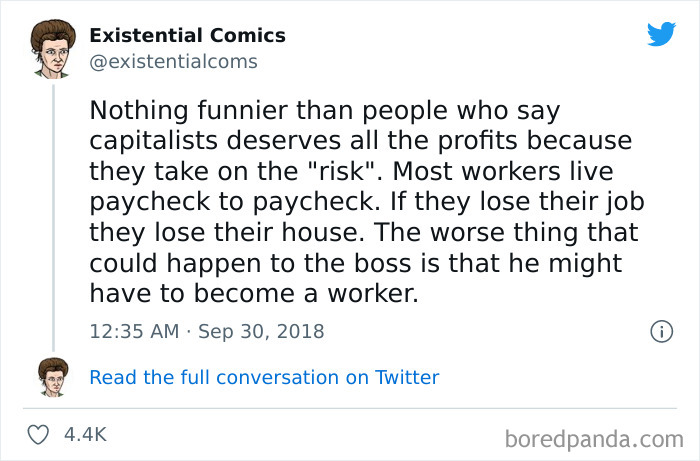Read the full conversation on Twitter
The image size is (700, 461).
click(x=264, y=377)
